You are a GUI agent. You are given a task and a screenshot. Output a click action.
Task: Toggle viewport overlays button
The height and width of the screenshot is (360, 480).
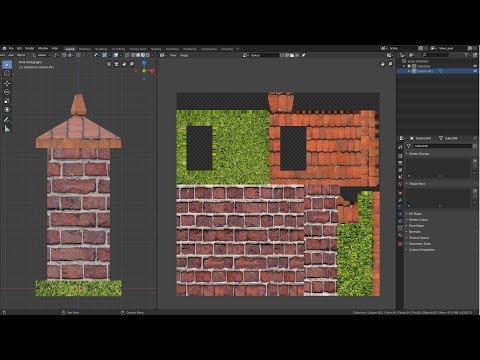116,55
